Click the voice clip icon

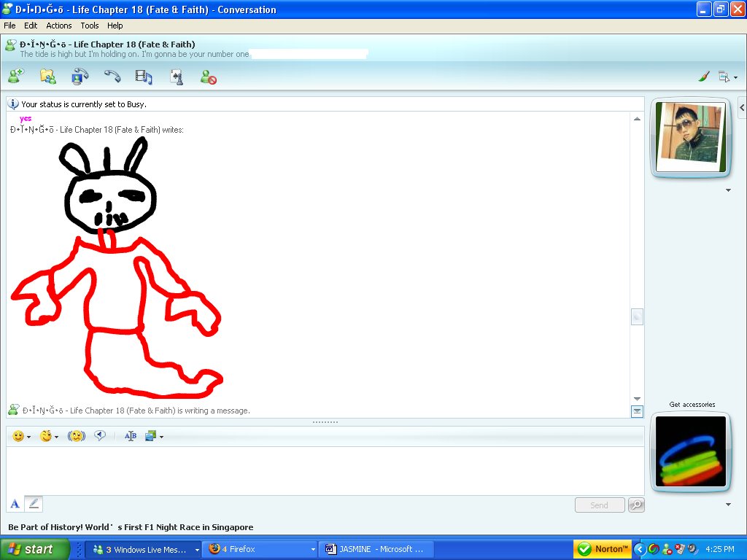(99, 435)
